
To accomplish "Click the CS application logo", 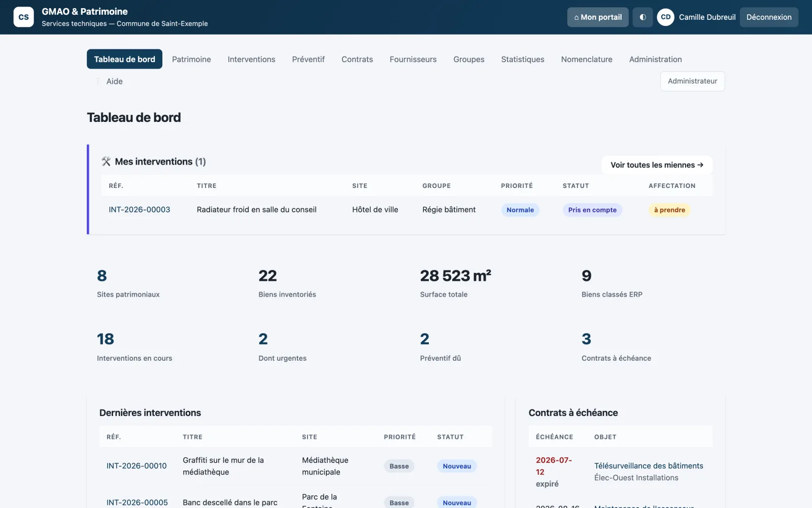I will [23, 17].
